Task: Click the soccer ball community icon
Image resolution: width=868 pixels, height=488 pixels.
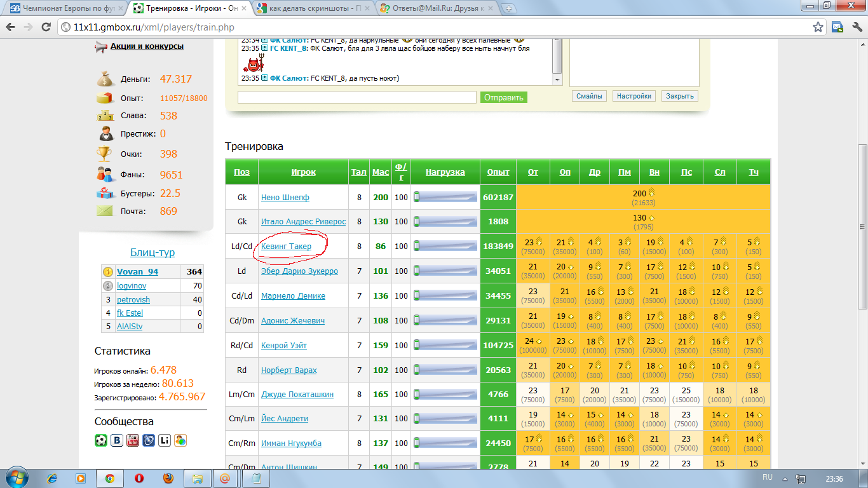Action: [x=101, y=440]
